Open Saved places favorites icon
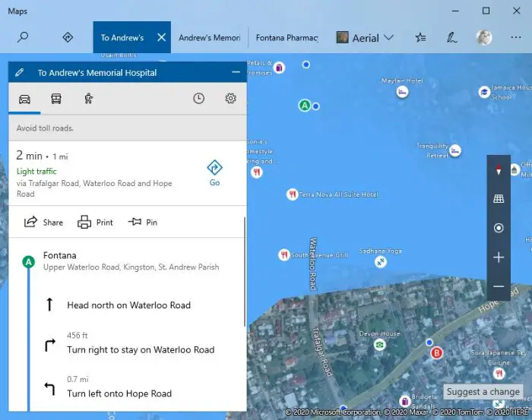Viewport: 532px width, 420px height. tap(420, 37)
